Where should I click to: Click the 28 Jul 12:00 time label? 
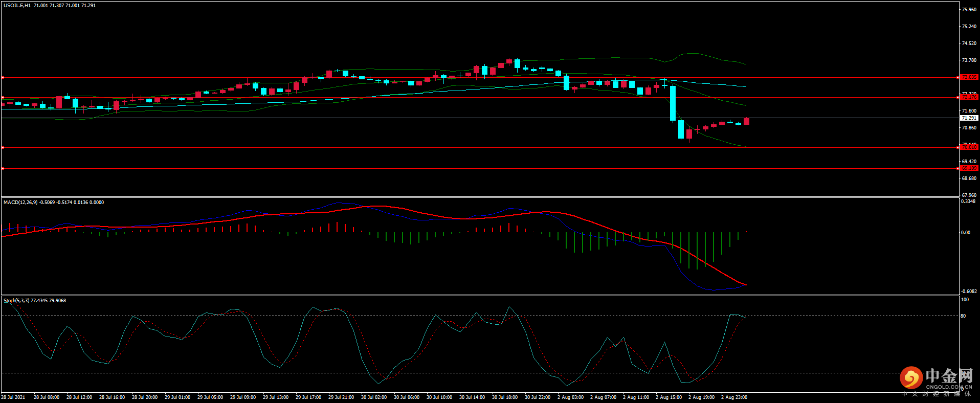point(79,397)
